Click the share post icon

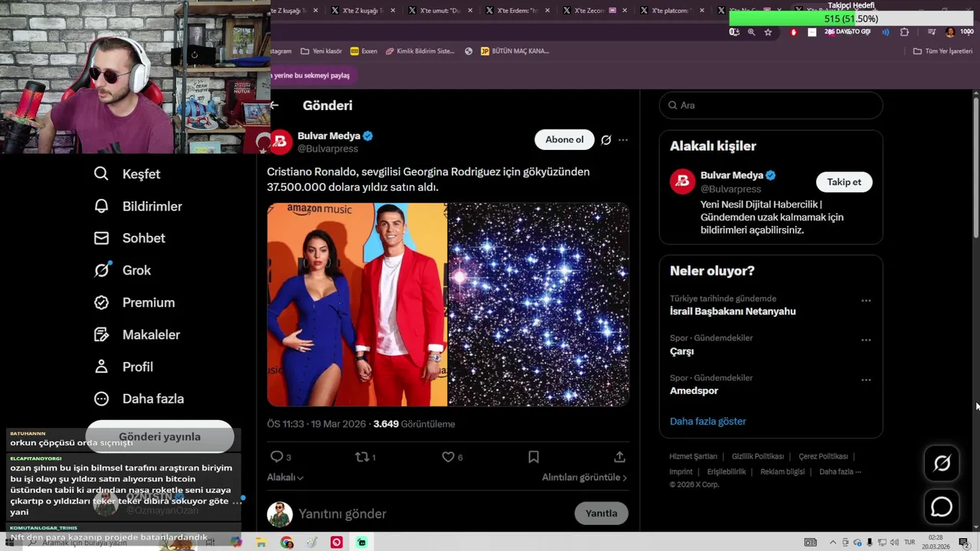pyautogui.click(x=619, y=457)
